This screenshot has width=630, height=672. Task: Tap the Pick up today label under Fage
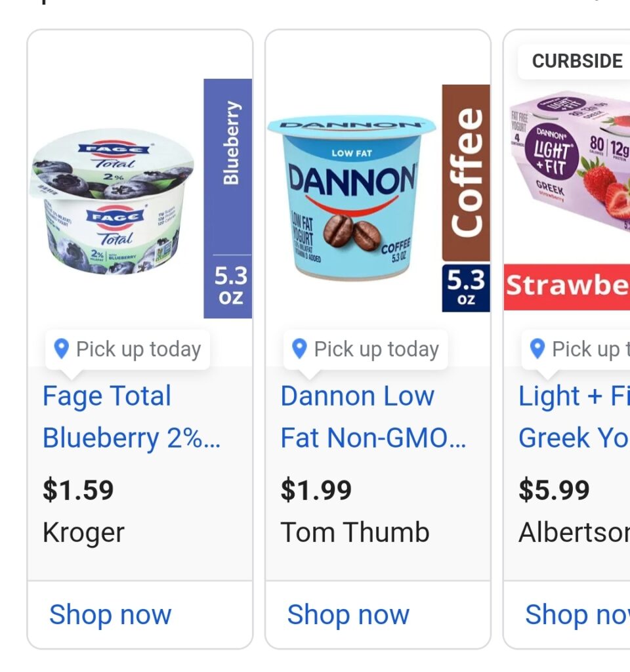(138, 349)
